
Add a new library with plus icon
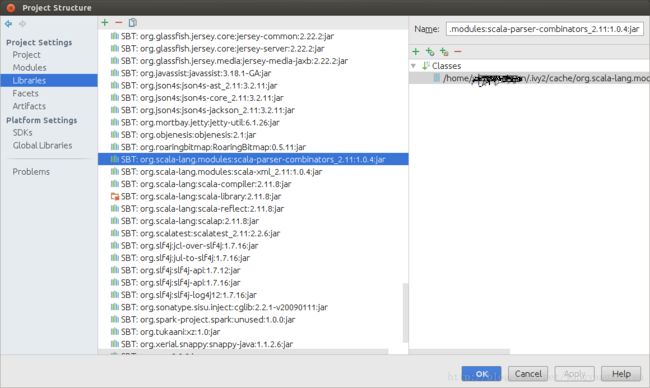click(105, 22)
